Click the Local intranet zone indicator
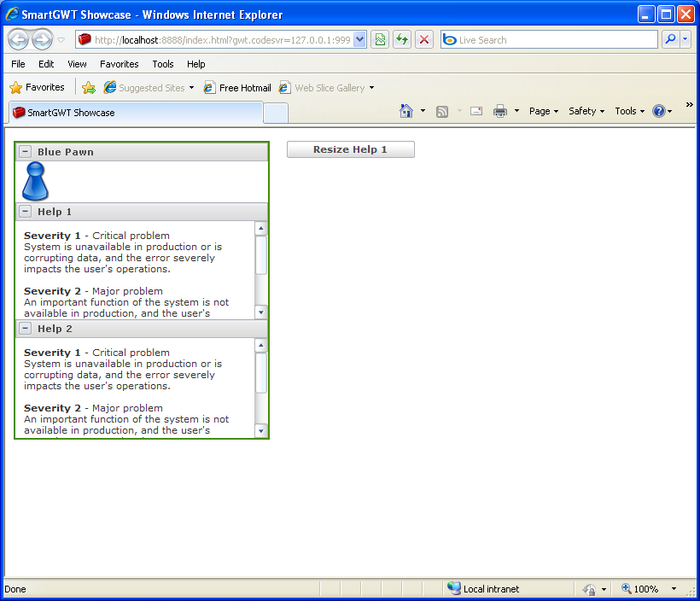700x601 pixels. [483, 588]
